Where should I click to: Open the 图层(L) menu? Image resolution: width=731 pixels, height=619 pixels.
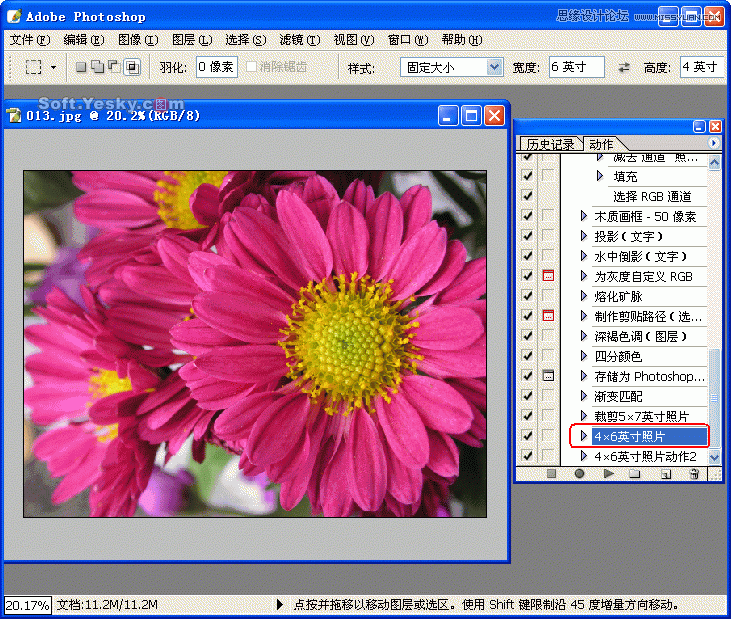tap(192, 40)
